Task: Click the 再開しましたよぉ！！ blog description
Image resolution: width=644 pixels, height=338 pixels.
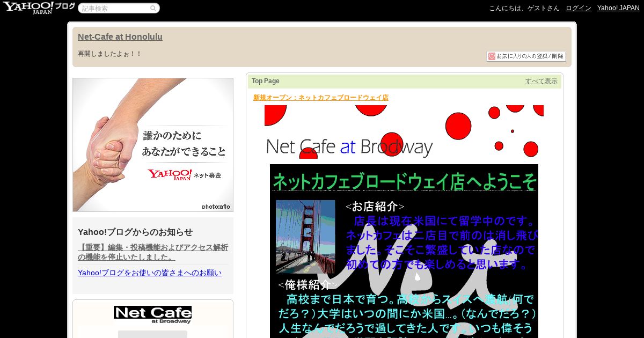Action: click(x=109, y=54)
